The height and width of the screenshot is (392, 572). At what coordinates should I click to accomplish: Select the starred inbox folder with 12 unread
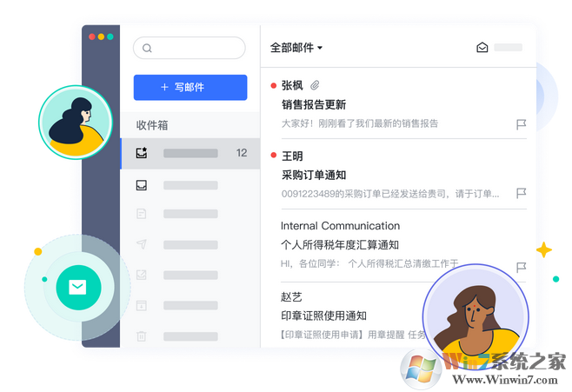tap(190, 153)
